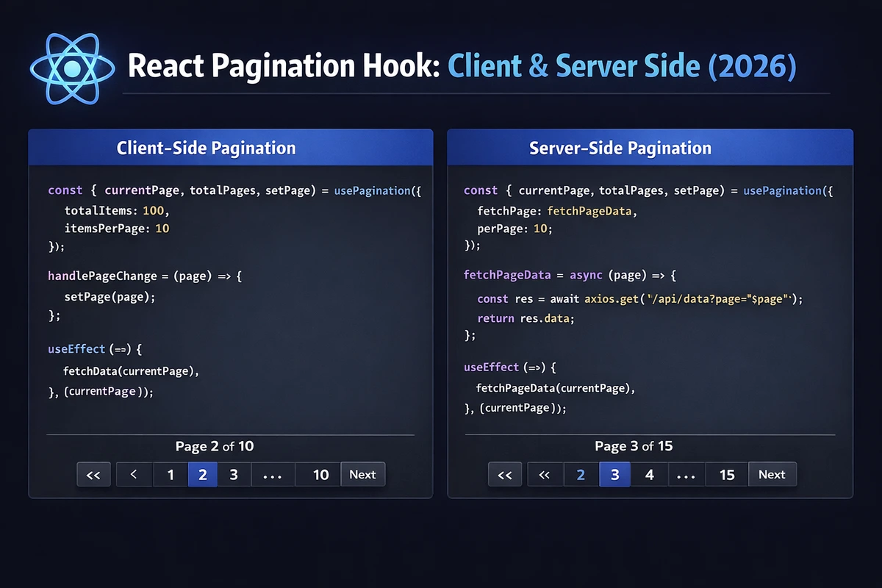Select the first-page double-chevron in Client-Side pagination

coord(93,474)
